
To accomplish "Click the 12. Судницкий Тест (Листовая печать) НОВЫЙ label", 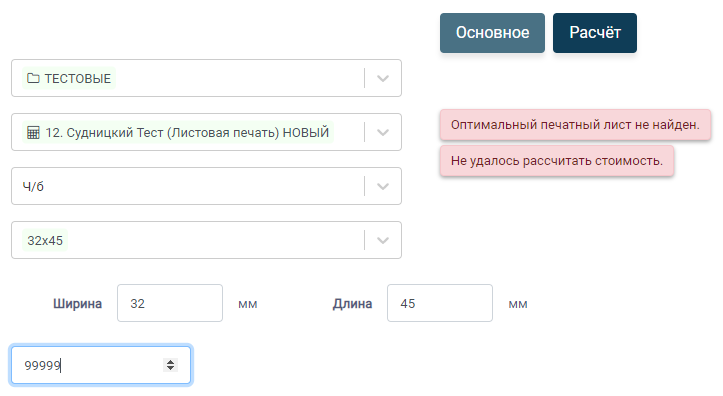I will [187, 132].
